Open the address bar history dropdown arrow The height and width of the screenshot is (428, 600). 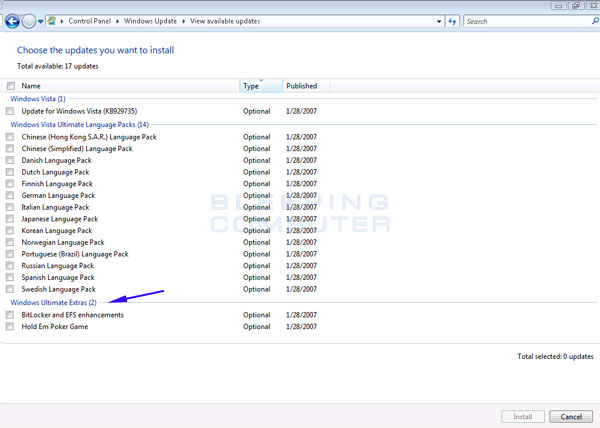[x=439, y=21]
